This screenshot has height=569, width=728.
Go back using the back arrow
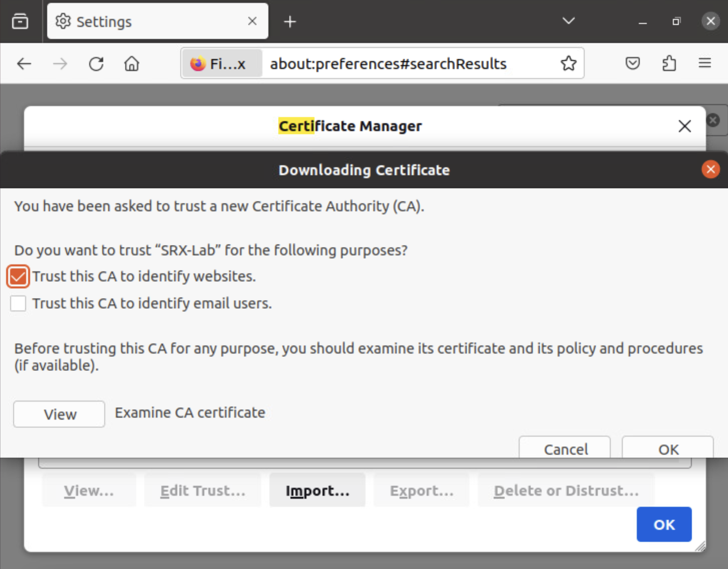coord(24,64)
